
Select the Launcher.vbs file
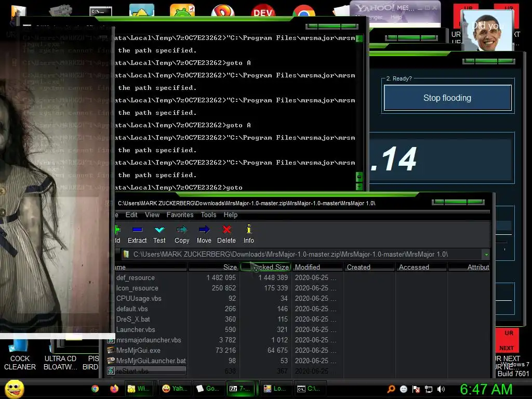(136, 329)
